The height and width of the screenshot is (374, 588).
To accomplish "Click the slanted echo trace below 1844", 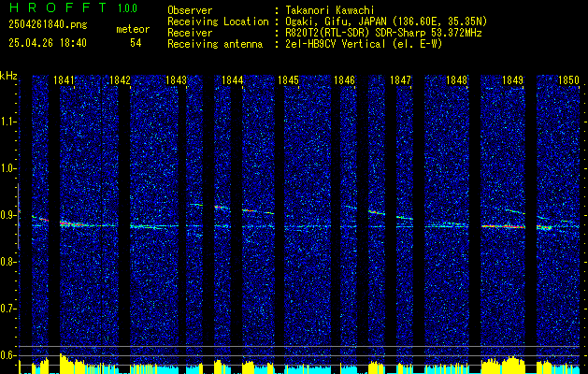I will tap(258, 211).
